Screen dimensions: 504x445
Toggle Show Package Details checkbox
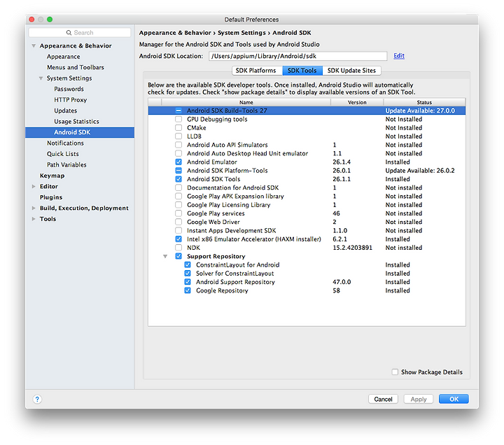click(395, 372)
